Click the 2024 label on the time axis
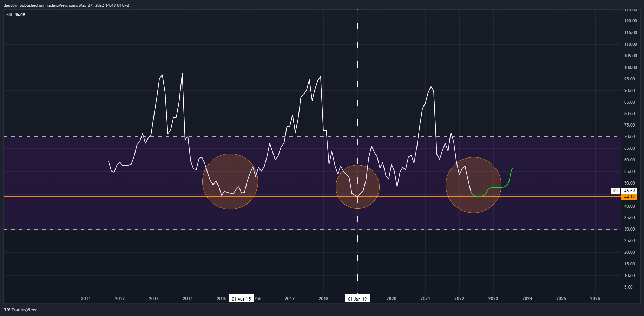The image size is (644, 316). pos(527,299)
